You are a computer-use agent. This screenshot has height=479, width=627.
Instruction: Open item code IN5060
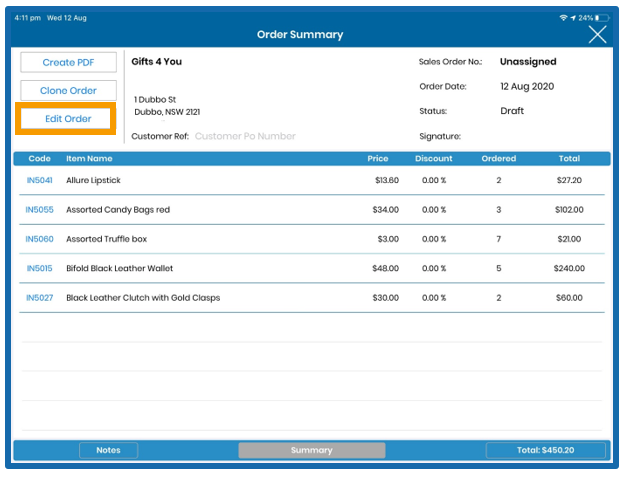pos(40,239)
